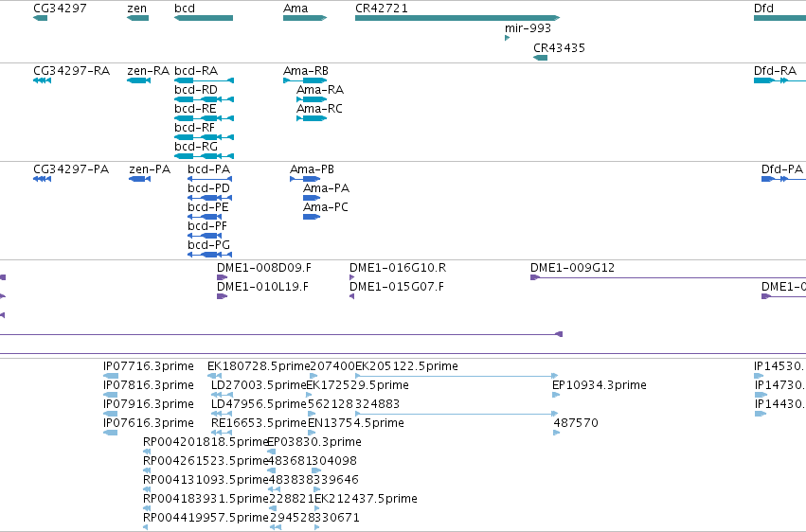Click the LD27003.5prime EST feature
The height and width of the screenshot is (532, 806).
pos(221,395)
